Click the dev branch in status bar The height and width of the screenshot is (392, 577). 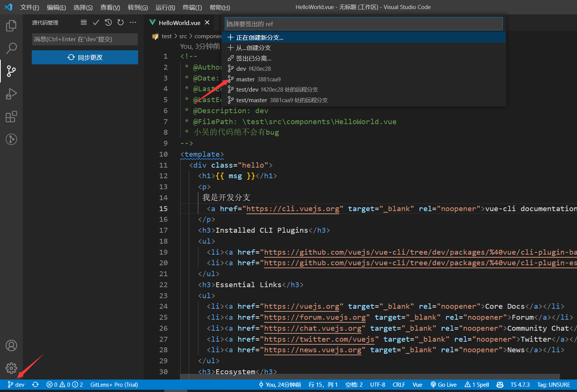tap(16, 385)
